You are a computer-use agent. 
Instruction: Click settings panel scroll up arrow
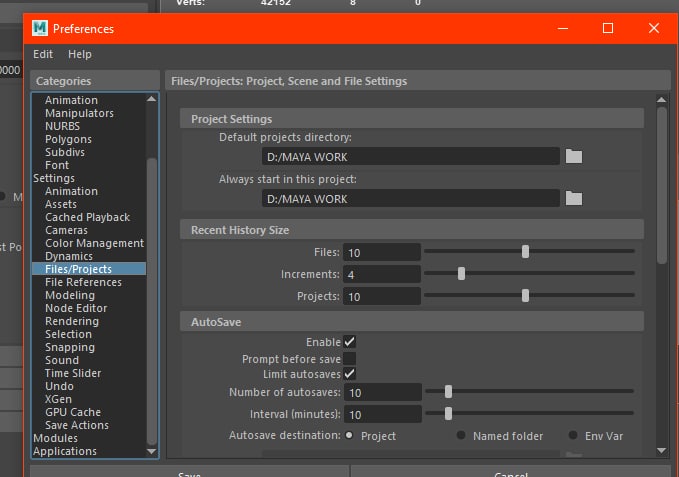pyautogui.click(x=661, y=100)
